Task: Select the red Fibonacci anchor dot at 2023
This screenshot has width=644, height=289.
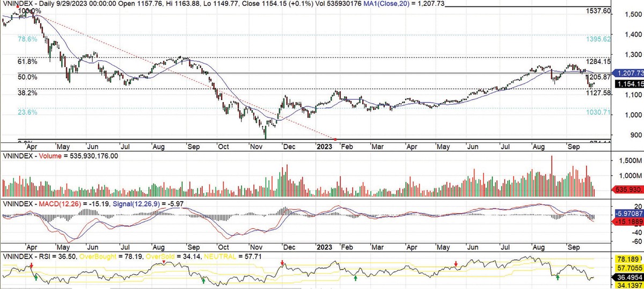Action: click(x=336, y=140)
